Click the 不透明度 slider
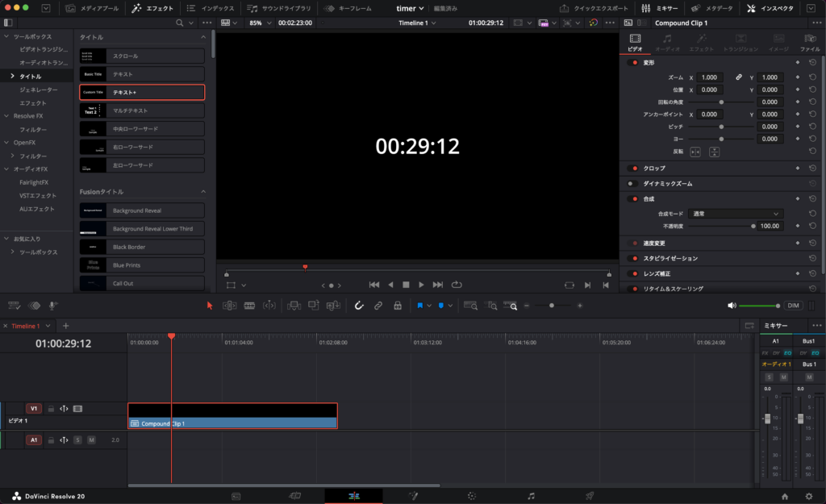 [x=721, y=227]
